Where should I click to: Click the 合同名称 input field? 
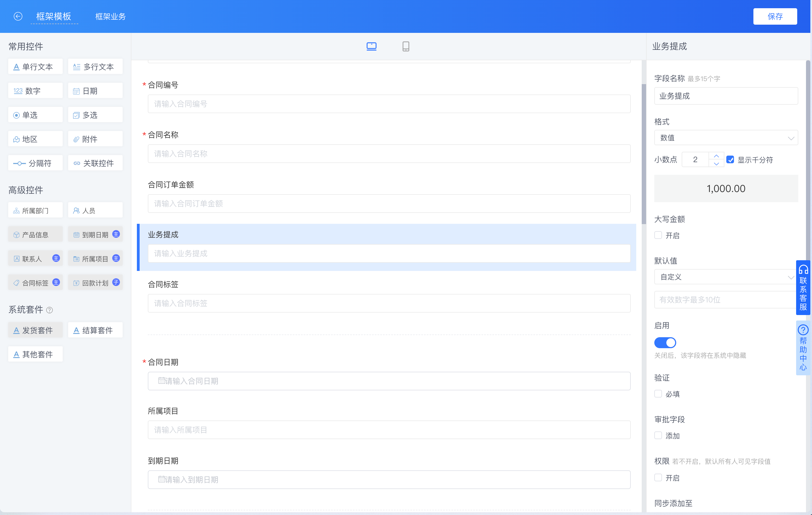point(389,154)
